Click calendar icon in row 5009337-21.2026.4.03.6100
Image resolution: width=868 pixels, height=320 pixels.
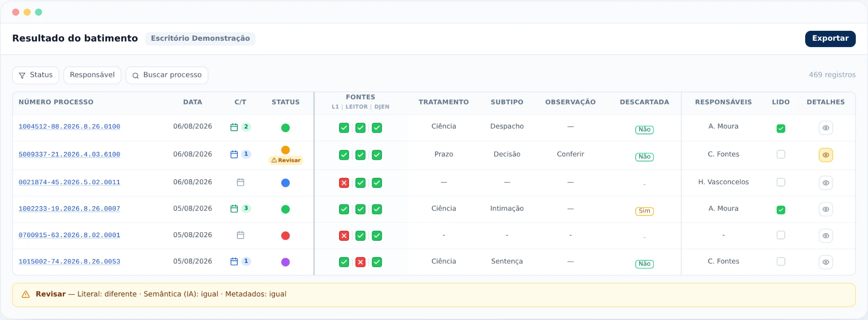coord(234,154)
